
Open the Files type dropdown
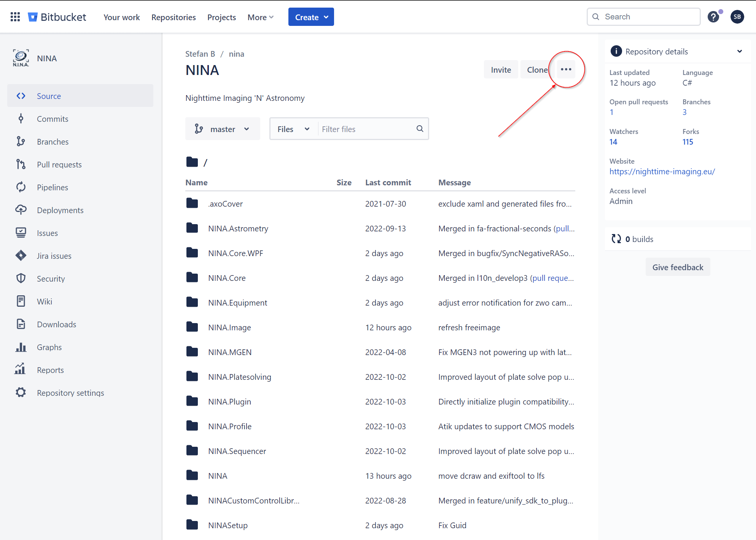[293, 129]
